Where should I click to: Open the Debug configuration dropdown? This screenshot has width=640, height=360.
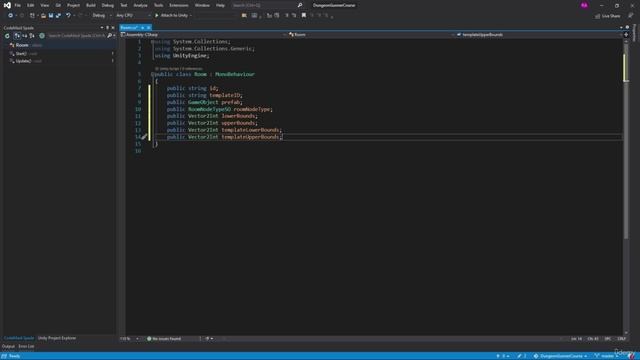tap(102, 16)
